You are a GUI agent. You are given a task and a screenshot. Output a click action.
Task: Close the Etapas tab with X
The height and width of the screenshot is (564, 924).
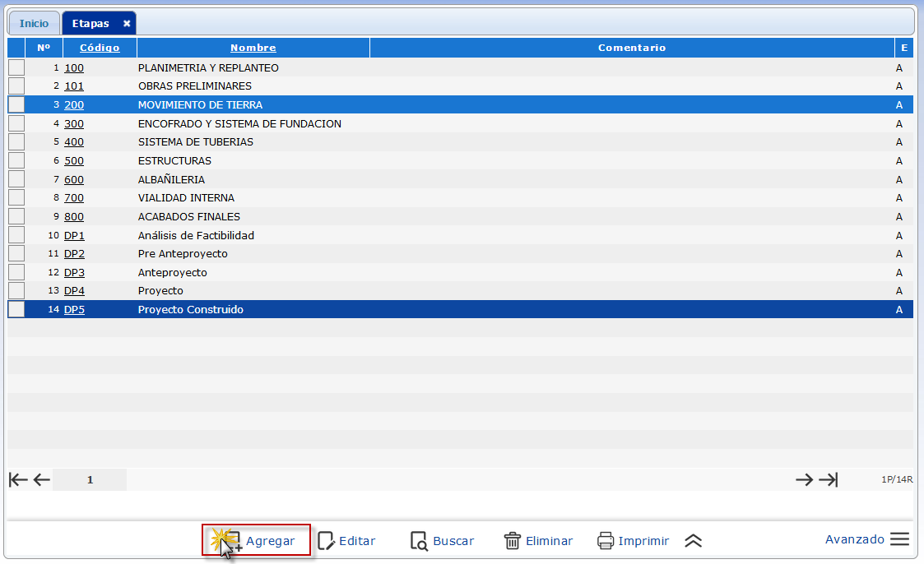pyautogui.click(x=126, y=24)
